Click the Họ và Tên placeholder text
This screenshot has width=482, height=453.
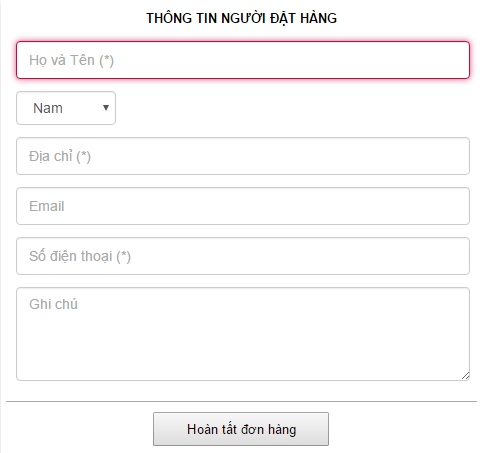(72, 60)
